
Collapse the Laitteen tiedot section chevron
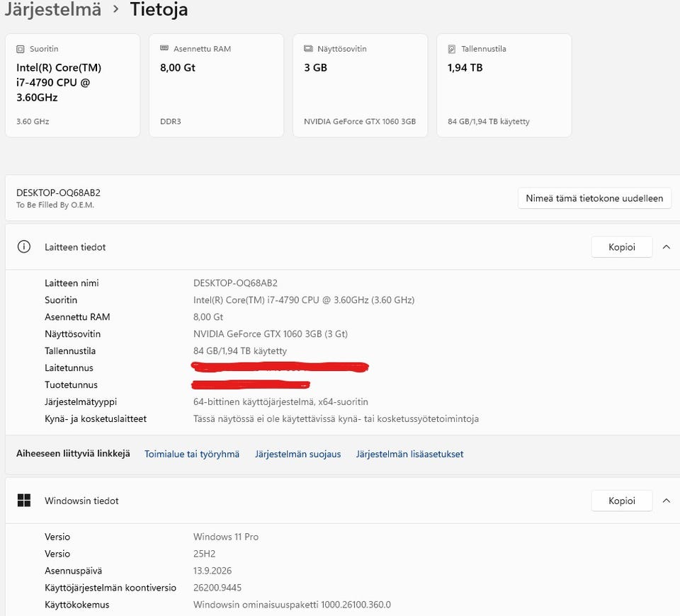(667, 247)
